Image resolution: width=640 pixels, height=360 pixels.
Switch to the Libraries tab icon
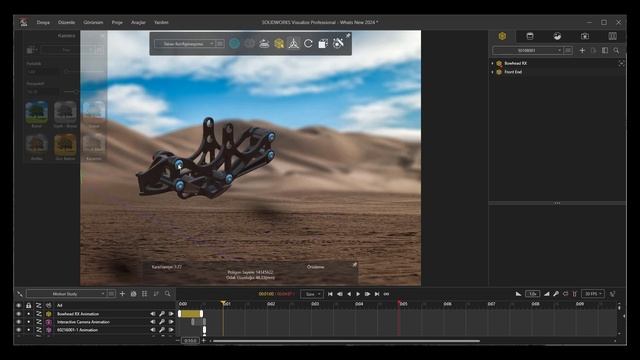pyautogui.click(x=612, y=36)
